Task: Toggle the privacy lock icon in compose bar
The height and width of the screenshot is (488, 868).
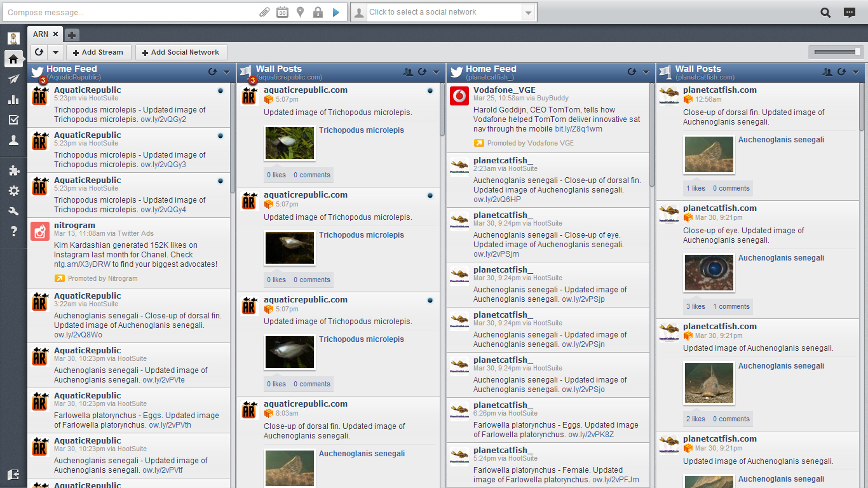Action: click(318, 12)
